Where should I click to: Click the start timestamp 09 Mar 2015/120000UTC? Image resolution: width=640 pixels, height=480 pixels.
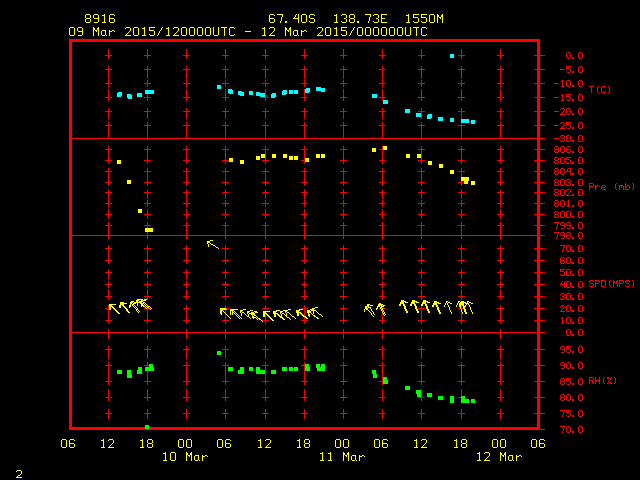pyautogui.click(x=152, y=32)
